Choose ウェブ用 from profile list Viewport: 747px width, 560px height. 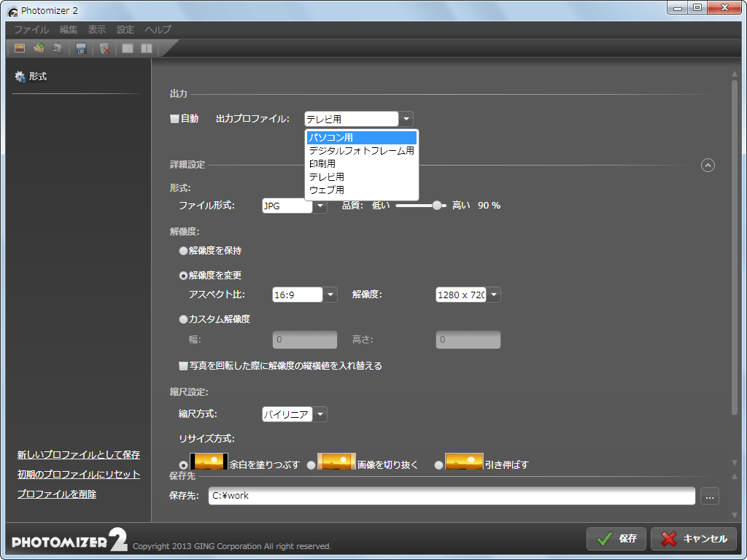[362, 190]
